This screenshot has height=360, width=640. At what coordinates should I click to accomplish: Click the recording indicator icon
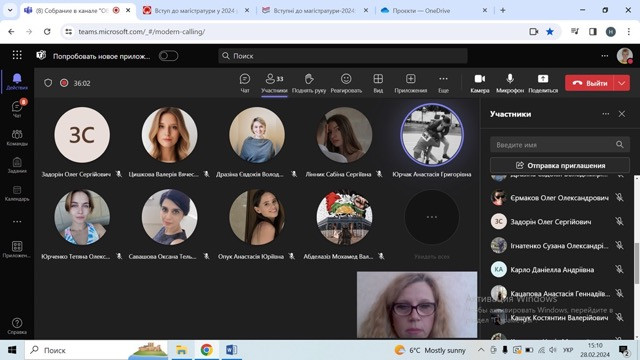click(64, 83)
